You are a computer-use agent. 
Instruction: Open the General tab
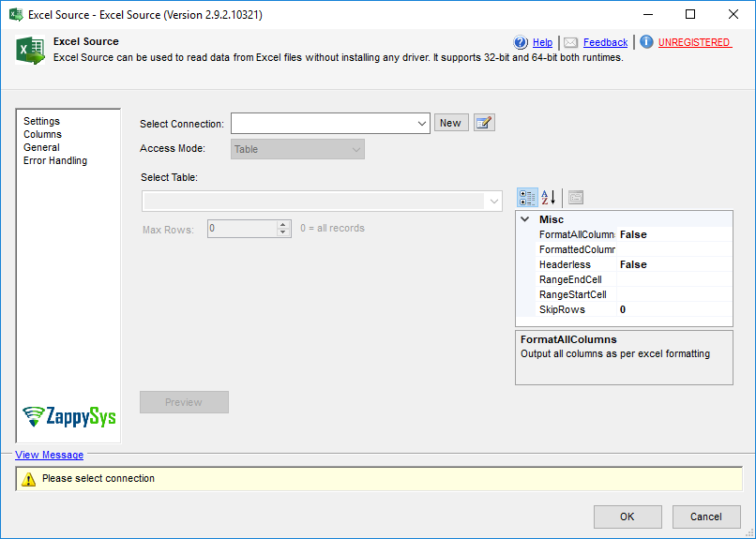point(41,147)
